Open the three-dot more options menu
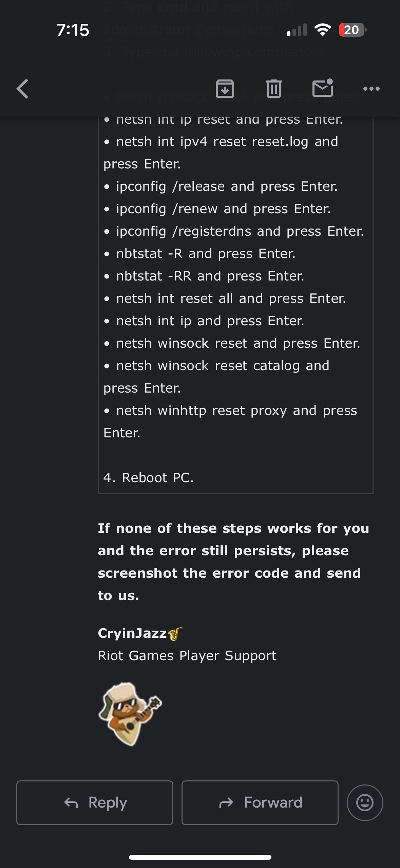 (x=371, y=89)
